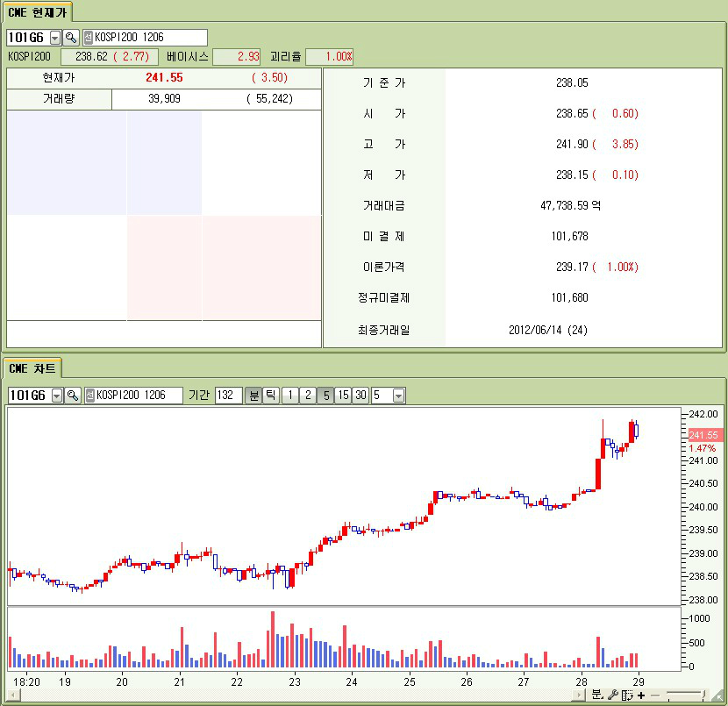Click the 분 period icon at chart bottom
Viewport: 728px width, 706px height.
596,695
